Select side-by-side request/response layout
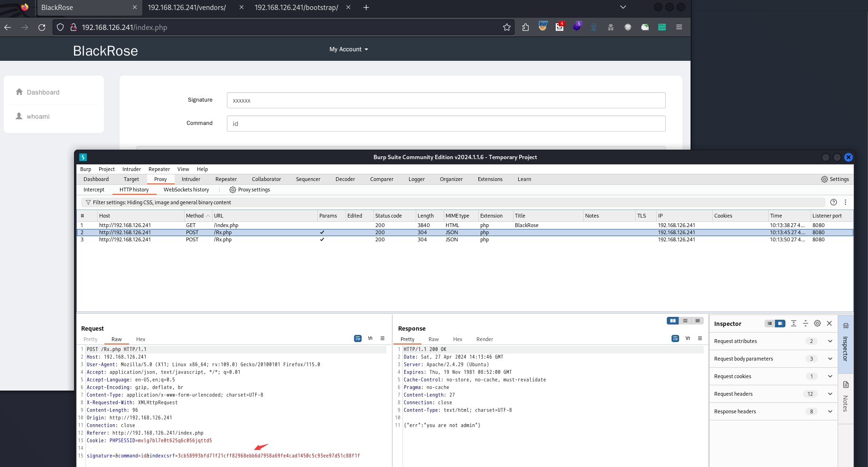The height and width of the screenshot is (467, 868). [x=673, y=321]
